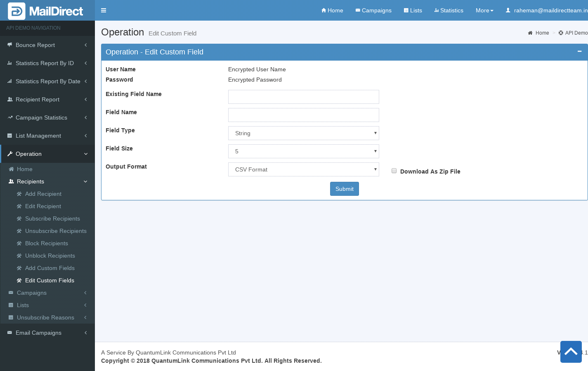This screenshot has width=588, height=371.
Task: Click the user icon next to account email
Action: click(x=508, y=10)
